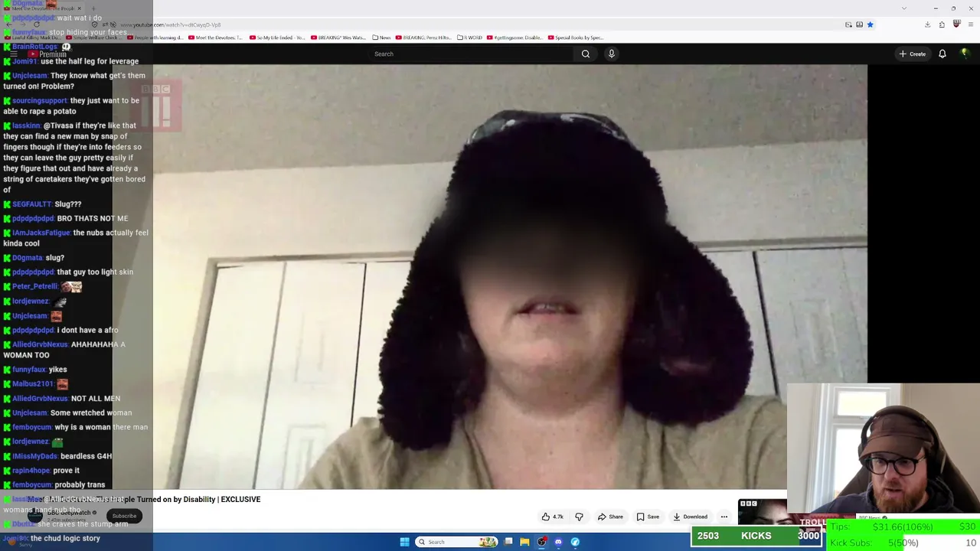The width and height of the screenshot is (980, 551).
Task: Click the YouTube search magnifier button
Action: point(586,54)
